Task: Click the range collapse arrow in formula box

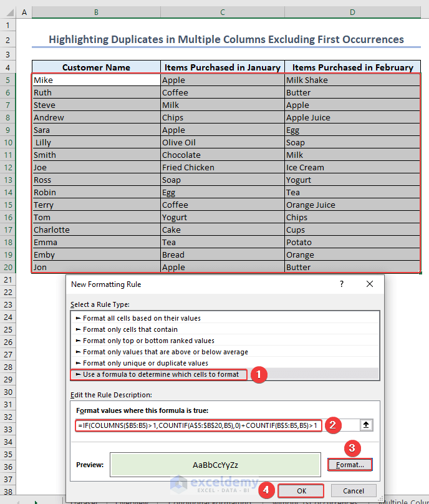Action: click(x=365, y=425)
